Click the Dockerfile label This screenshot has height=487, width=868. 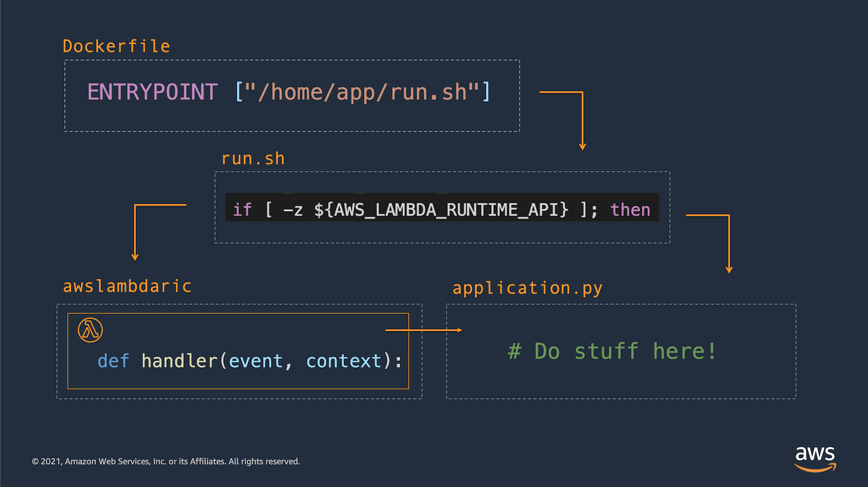point(117,47)
